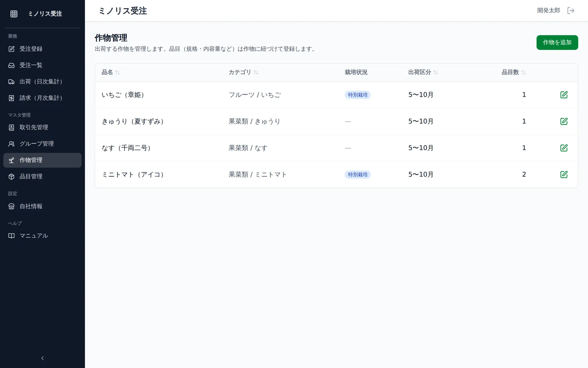Click user name 開発太郎 in header
The height and width of the screenshot is (368, 588).
[x=549, y=11]
